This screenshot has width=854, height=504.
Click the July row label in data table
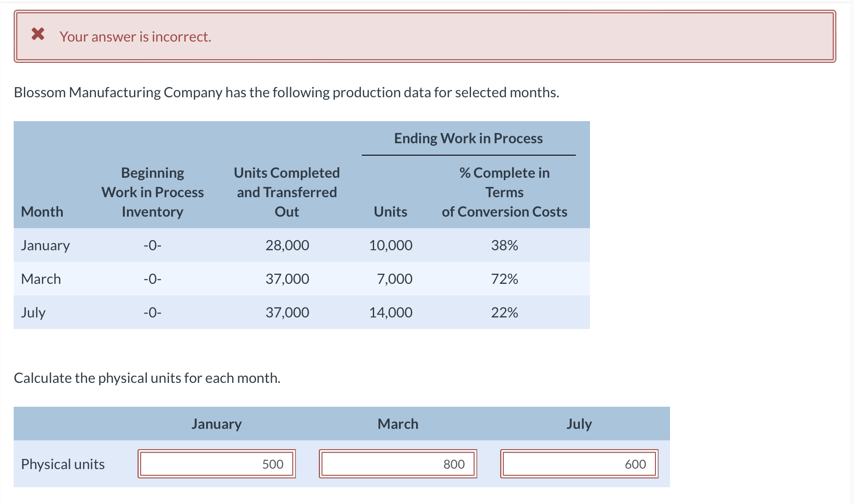pos(33,313)
